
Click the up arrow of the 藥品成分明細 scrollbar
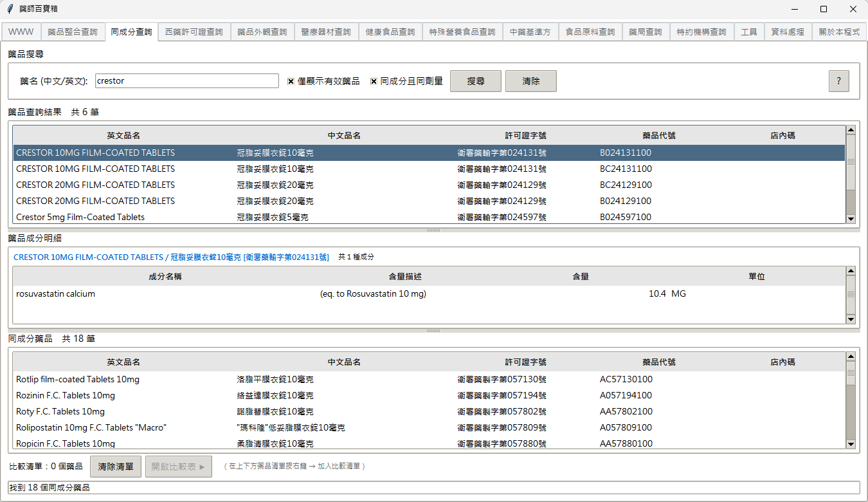851,271
